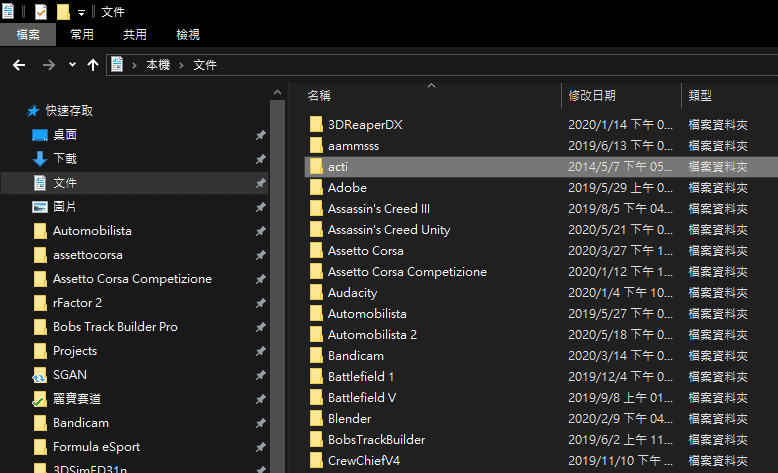Open the 檔案 (File) menu tab
The image size is (778, 473).
pyautogui.click(x=28, y=35)
